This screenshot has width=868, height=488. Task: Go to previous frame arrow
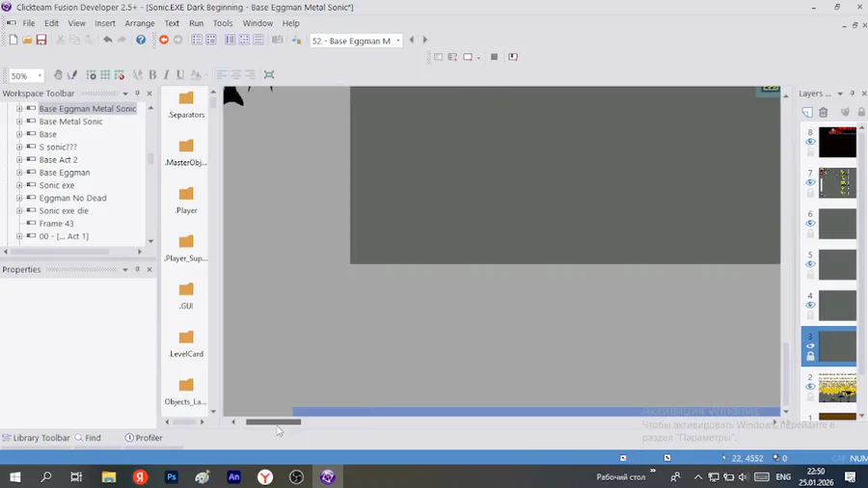point(411,40)
